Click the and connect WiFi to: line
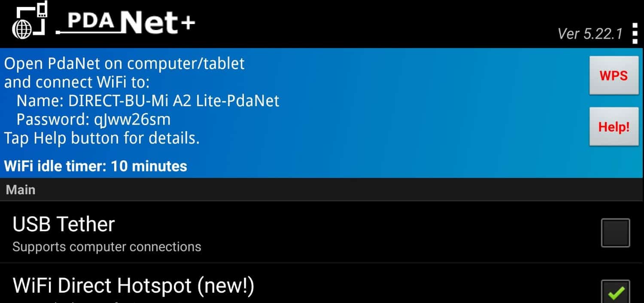644x303 pixels. 77,82
